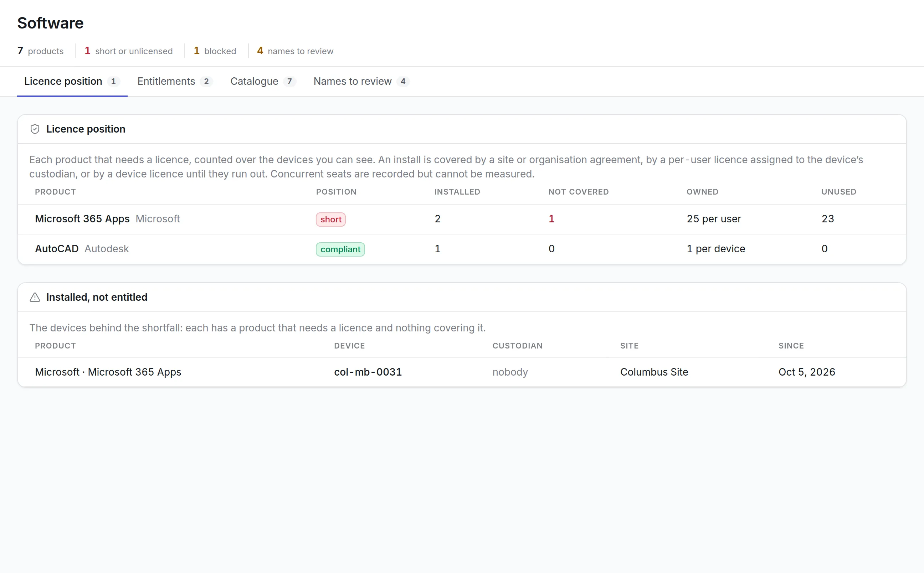Viewport: 924px width, 573px height.
Task: Open the Catalogue tab
Action: click(263, 82)
